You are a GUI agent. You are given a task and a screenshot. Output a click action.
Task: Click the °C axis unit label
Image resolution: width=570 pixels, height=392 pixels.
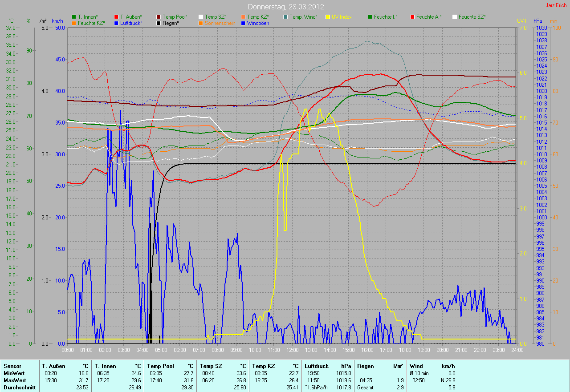coord(12,21)
